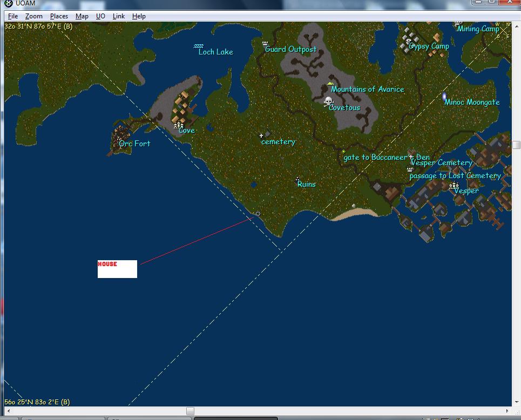
Task: Click the Loch Lake wave icon
Action: pos(199,46)
